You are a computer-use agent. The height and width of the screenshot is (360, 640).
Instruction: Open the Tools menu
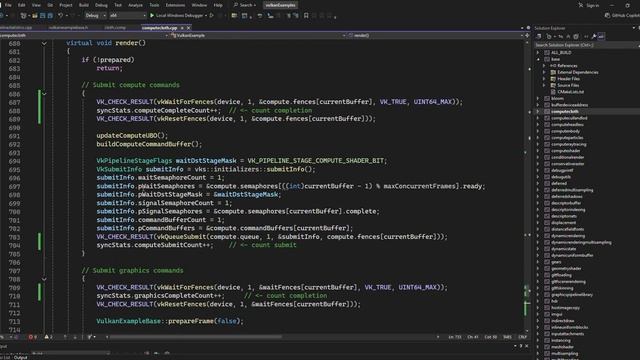[154, 5]
